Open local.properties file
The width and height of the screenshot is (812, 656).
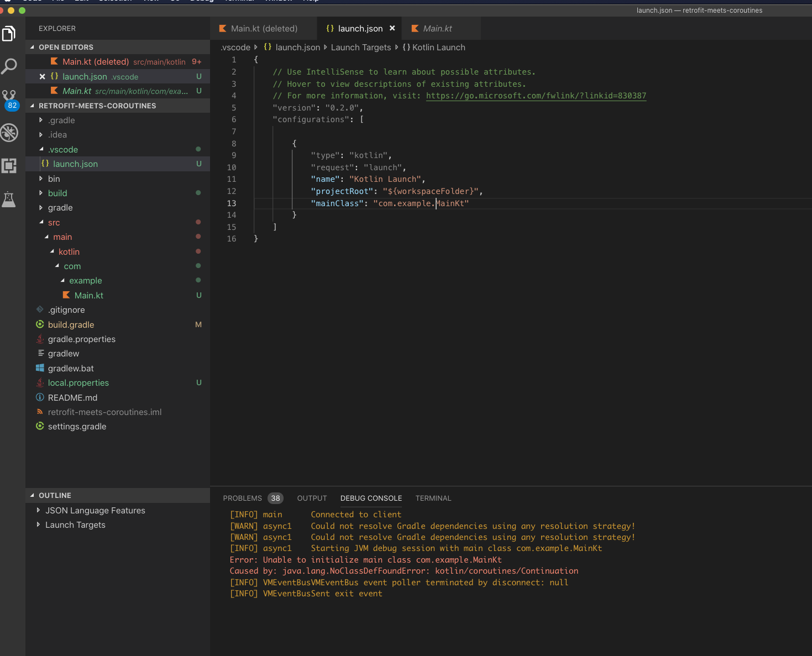[x=118, y=382]
